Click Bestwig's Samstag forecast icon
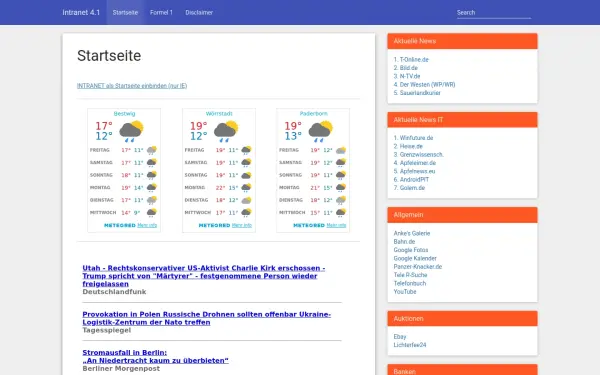The width and height of the screenshot is (600, 375). (152, 163)
